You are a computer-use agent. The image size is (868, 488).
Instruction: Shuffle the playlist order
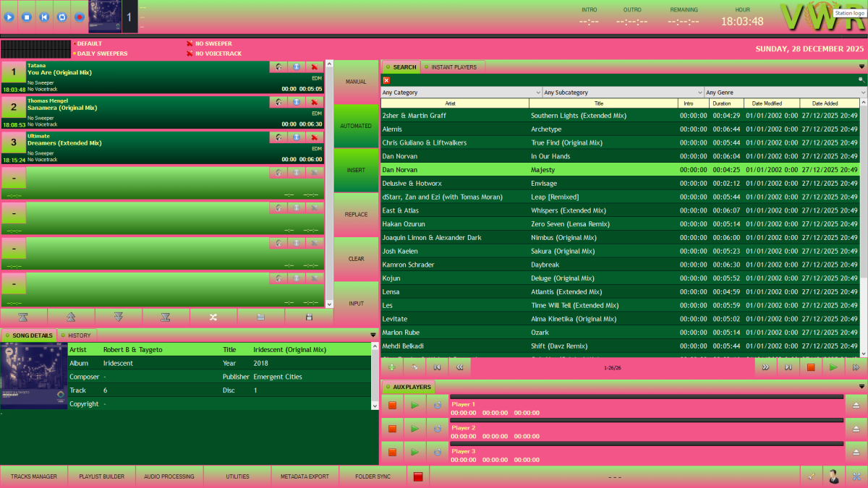click(x=213, y=317)
